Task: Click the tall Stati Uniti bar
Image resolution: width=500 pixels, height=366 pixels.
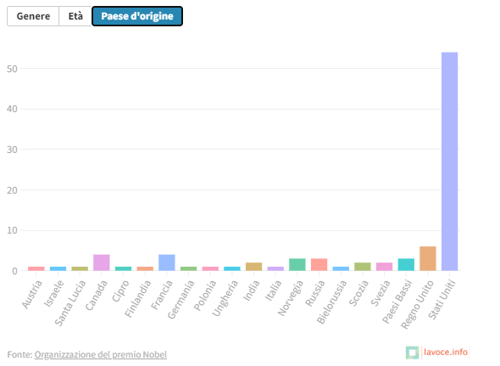Action: (449, 161)
